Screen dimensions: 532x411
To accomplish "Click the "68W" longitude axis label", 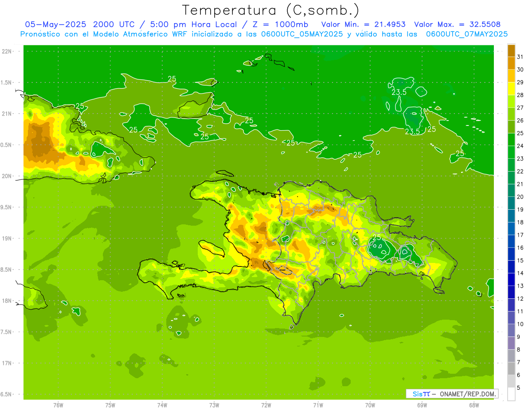I will [474, 405].
